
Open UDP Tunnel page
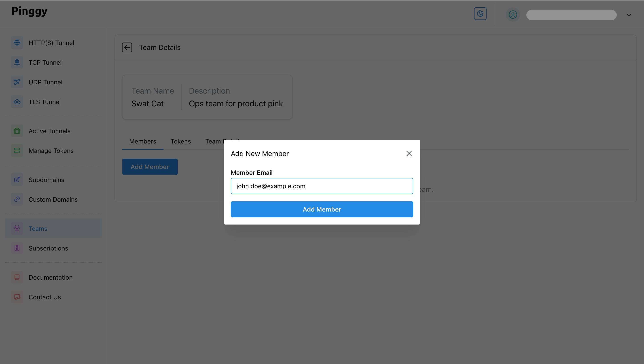[x=53, y=82]
